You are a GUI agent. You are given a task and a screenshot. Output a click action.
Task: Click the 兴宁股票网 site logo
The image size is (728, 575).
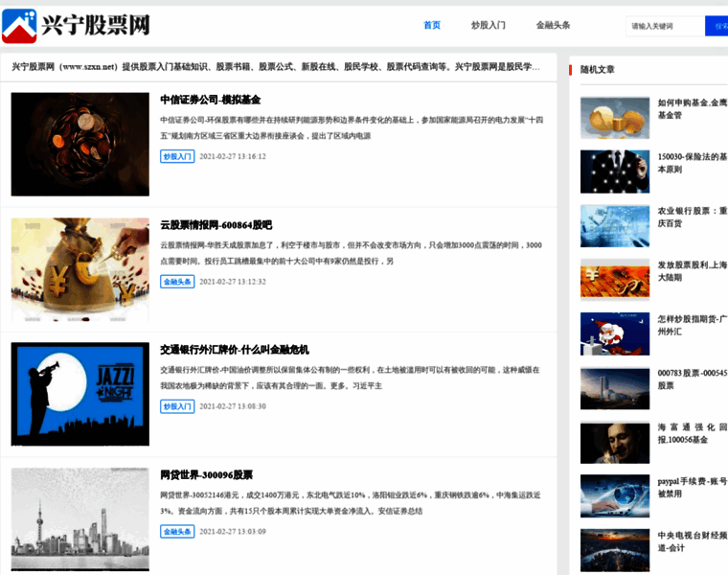click(76, 26)
